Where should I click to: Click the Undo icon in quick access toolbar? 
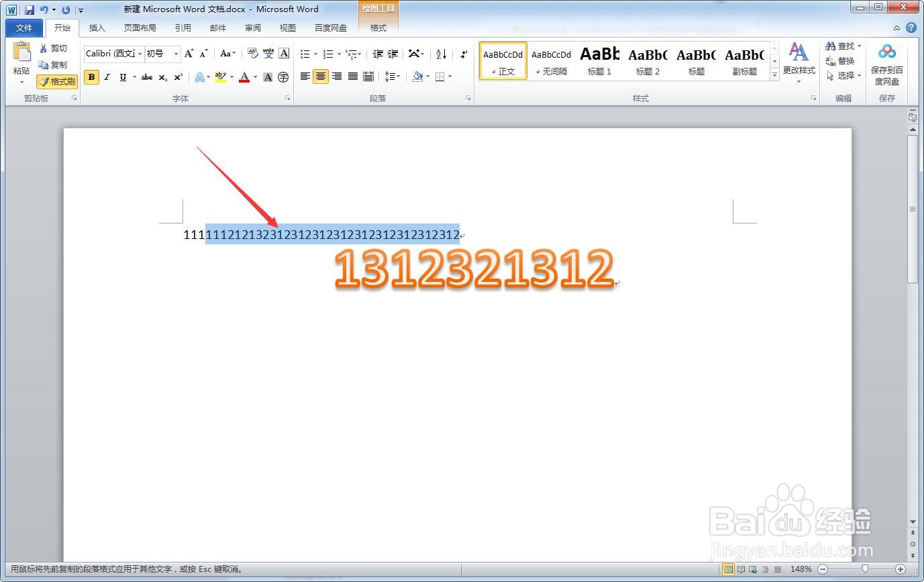tap(44, 10)
